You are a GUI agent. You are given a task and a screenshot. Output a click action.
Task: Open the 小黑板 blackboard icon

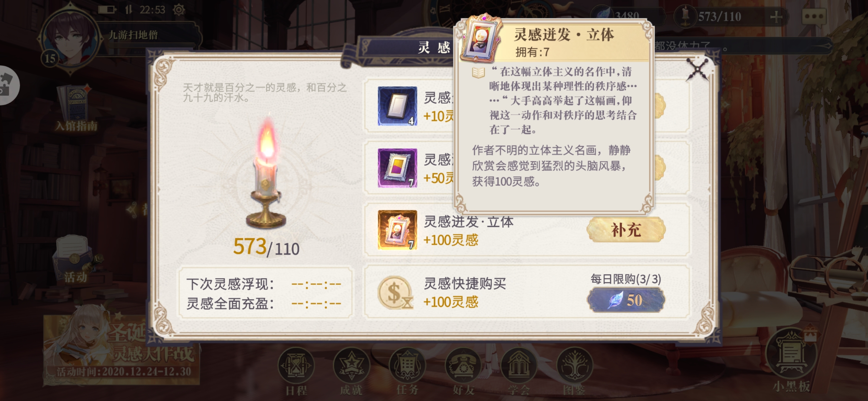[792, 355]
